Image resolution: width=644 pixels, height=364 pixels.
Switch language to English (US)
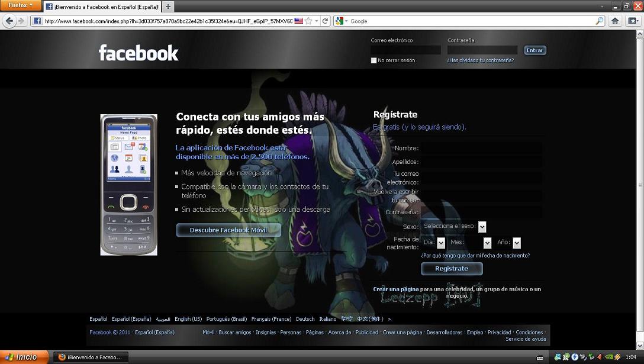click(x=188, y=319)
